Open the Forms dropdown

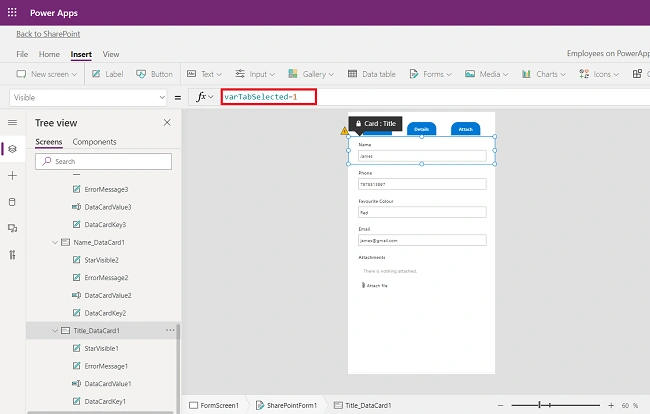[x=430, y=74]
